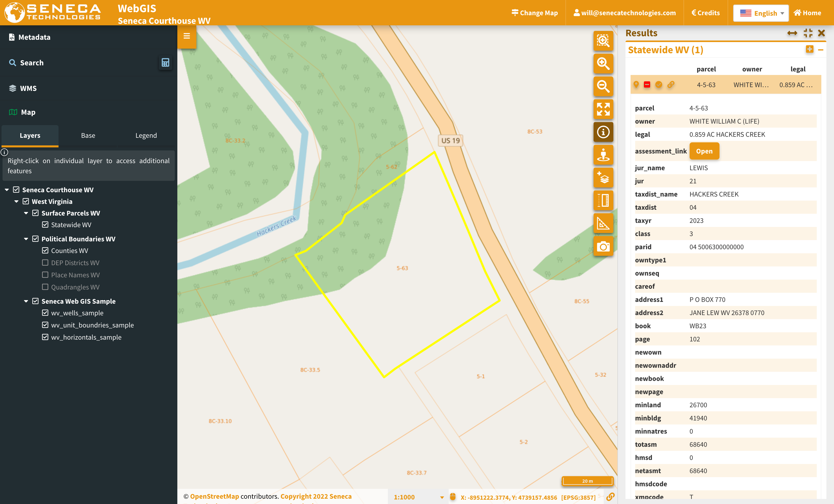Uncheck the Statewide WV layer
Viewport: 834px width, 504px height.
46,224
